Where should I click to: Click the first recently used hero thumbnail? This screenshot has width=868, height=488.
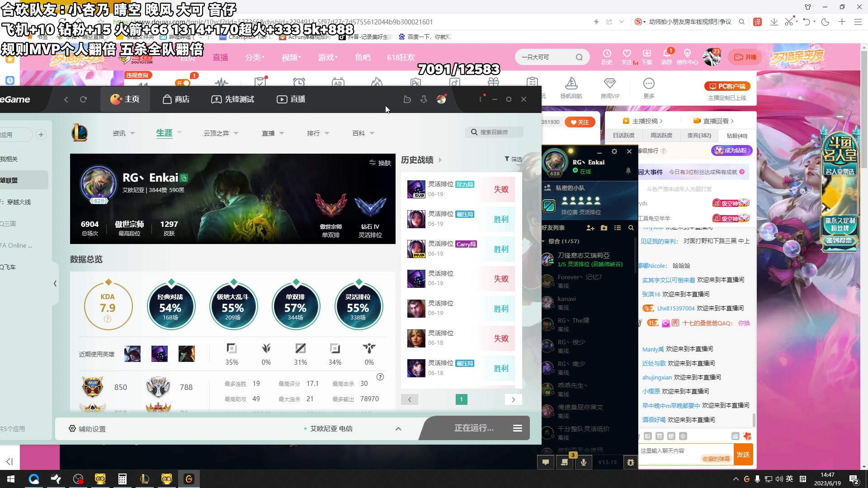[x=132, y=354]
